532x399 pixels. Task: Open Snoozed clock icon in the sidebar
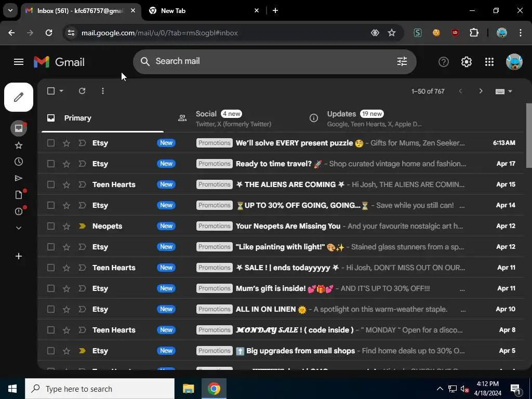point(19,162)
